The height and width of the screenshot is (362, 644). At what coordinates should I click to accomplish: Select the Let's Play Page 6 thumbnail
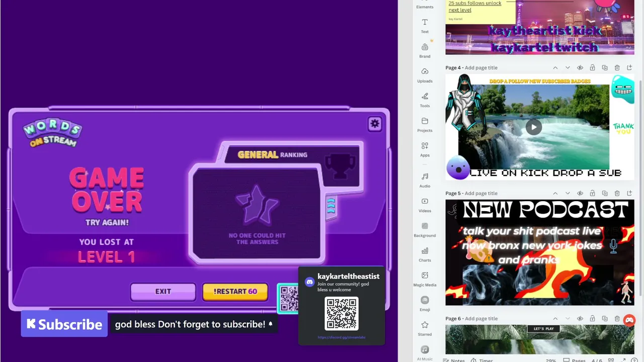540,339
